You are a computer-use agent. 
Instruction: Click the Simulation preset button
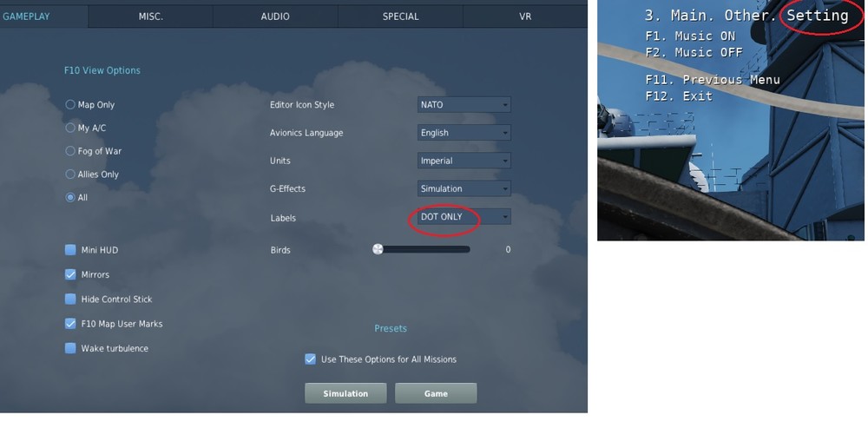click(x=345, y=393)
